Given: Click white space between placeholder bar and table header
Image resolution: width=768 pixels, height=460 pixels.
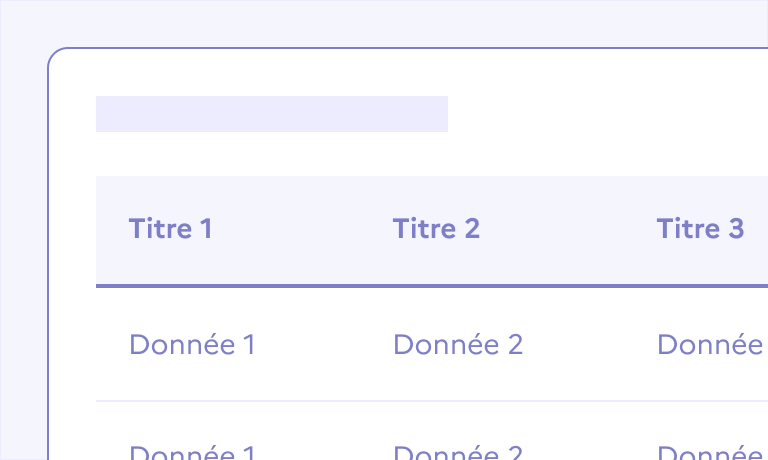Looking at the screenshot, I should pyautogui.click(x=300, y=154).
